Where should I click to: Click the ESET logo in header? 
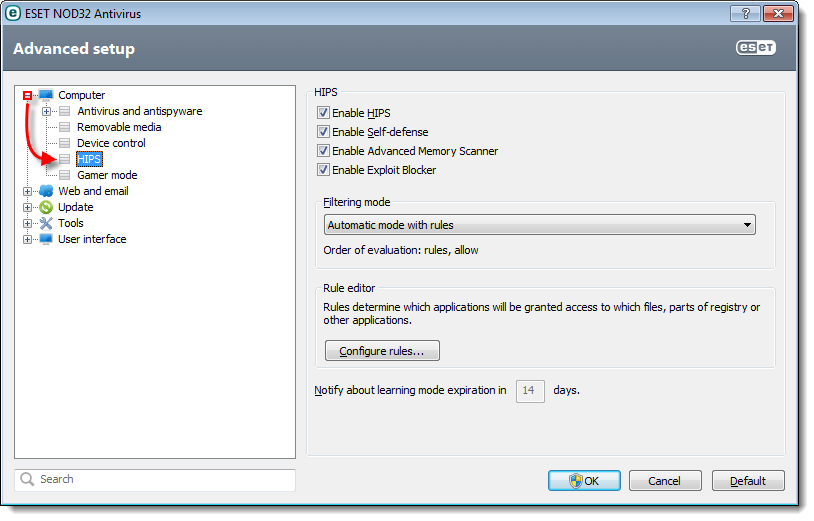click(756, 48)
